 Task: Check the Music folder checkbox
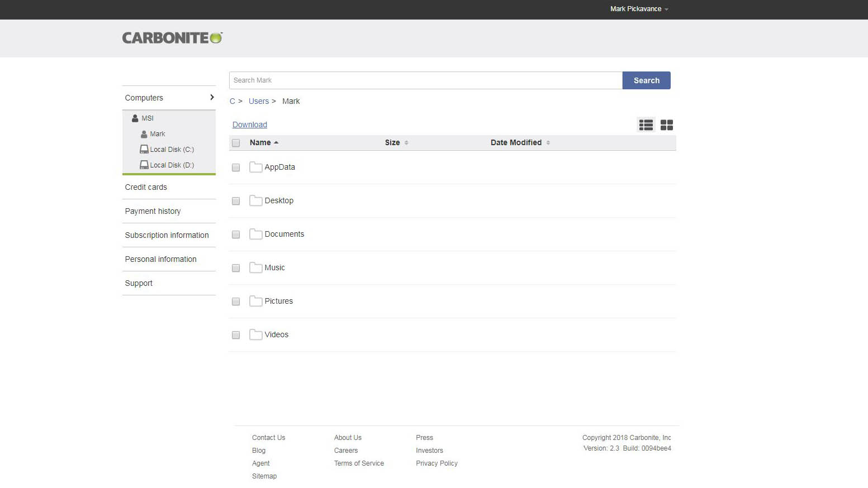(236, 268)
